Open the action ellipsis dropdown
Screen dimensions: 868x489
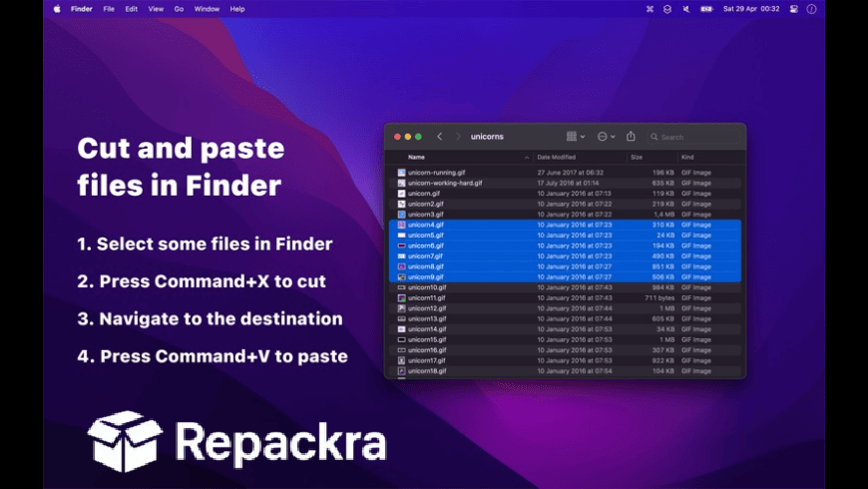607,137
